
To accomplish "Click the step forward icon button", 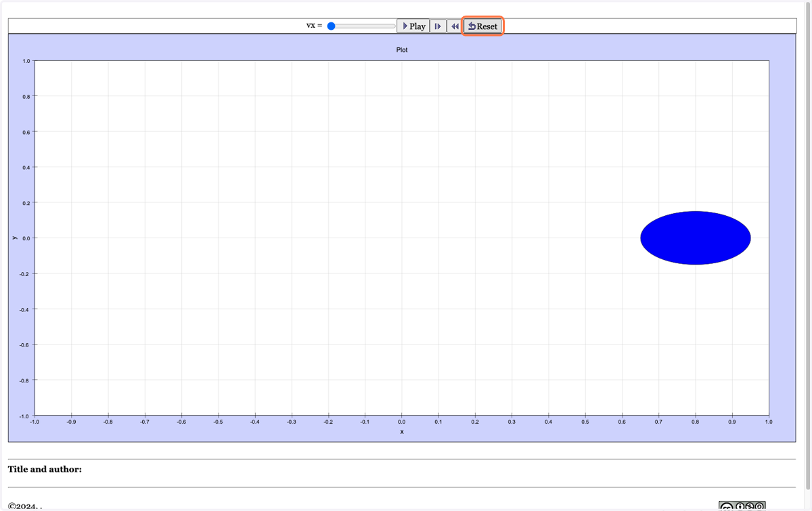I will point(438,26).
